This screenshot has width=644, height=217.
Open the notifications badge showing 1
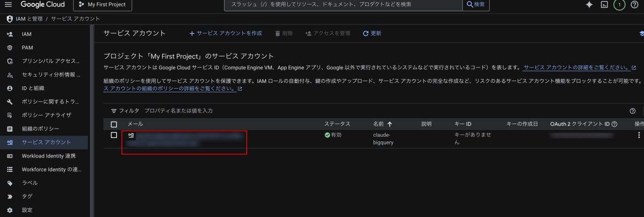[x=619, y=4]
